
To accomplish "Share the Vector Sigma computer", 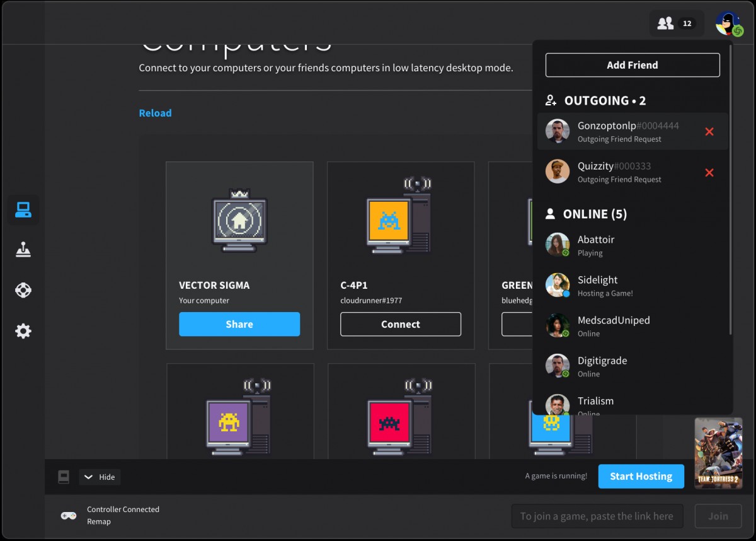I will (x=239, y=324).
